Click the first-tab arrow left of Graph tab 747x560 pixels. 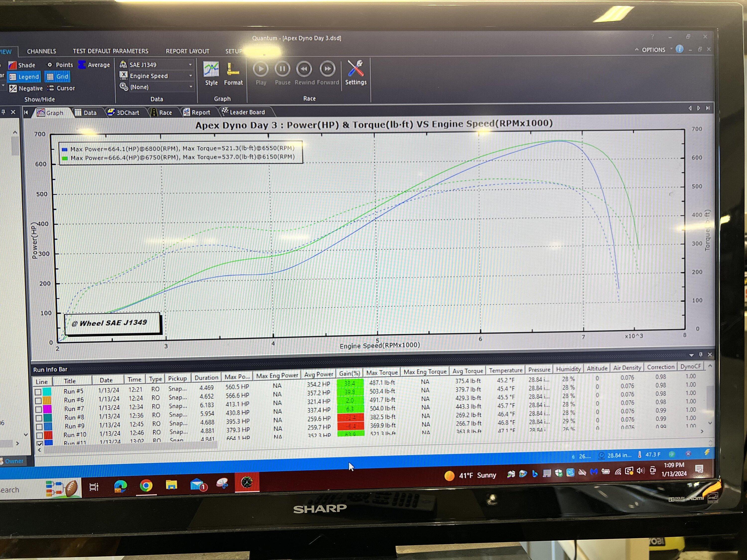point(26,113)
